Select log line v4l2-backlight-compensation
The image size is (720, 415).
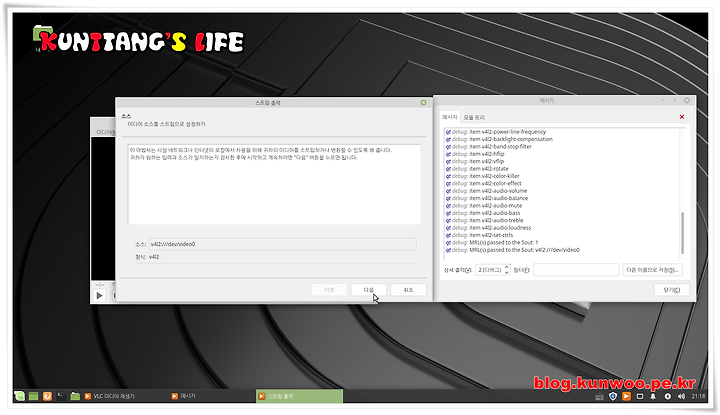499,139
